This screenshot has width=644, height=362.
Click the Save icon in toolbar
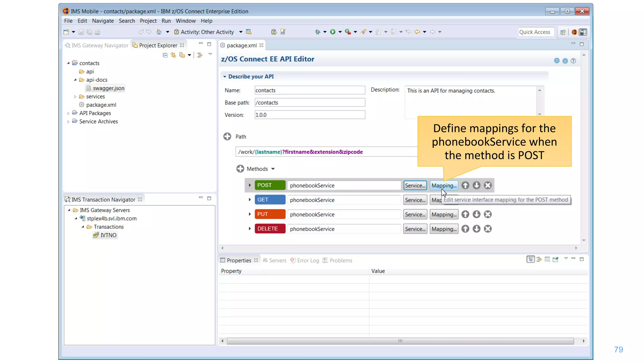[81, 32]
